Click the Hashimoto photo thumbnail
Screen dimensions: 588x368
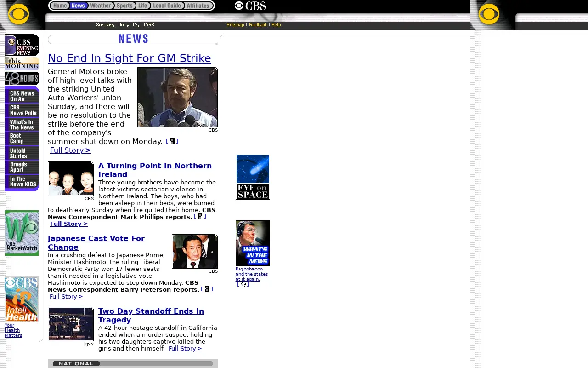195,251
